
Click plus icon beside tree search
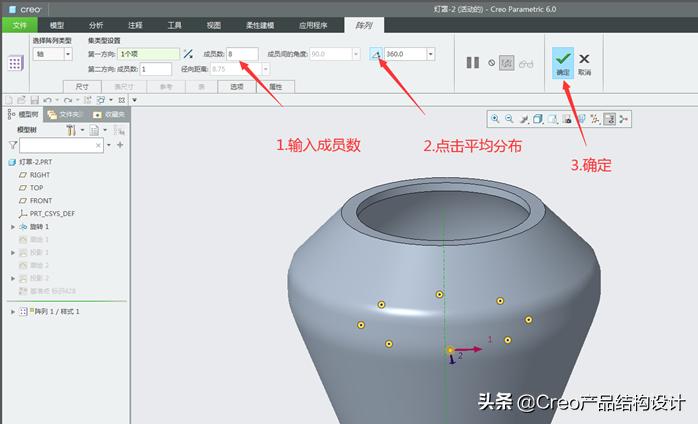120,145
